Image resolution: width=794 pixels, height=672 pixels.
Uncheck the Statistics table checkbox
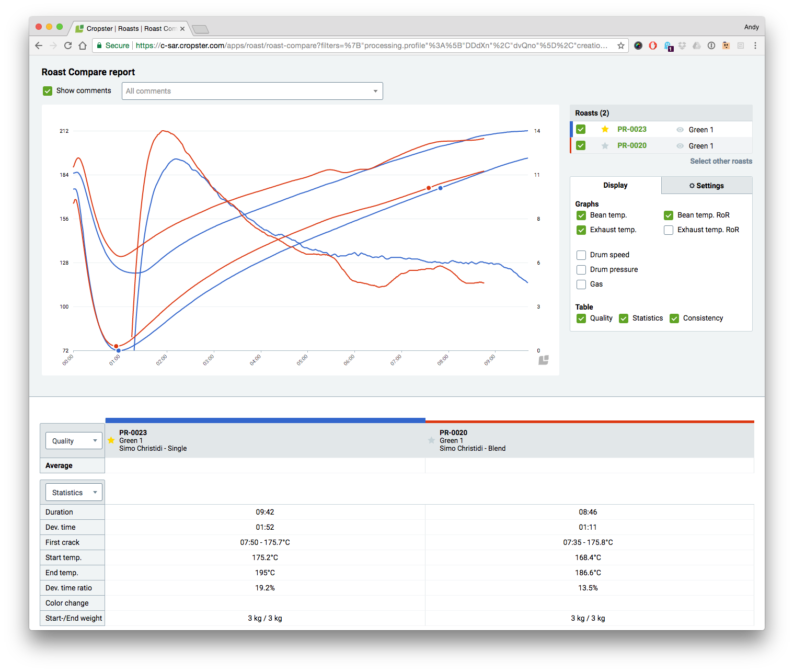pos(624,318)
